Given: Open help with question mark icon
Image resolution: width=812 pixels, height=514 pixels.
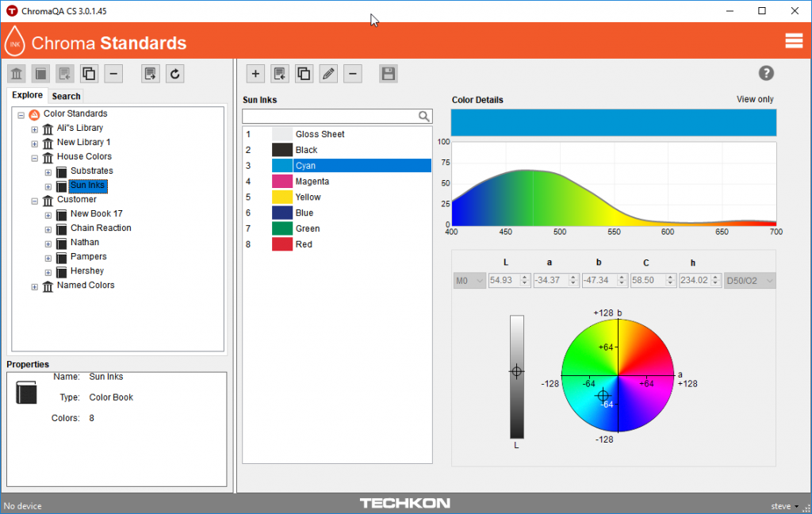Looking at the screenshot, I should click(766, 73).
